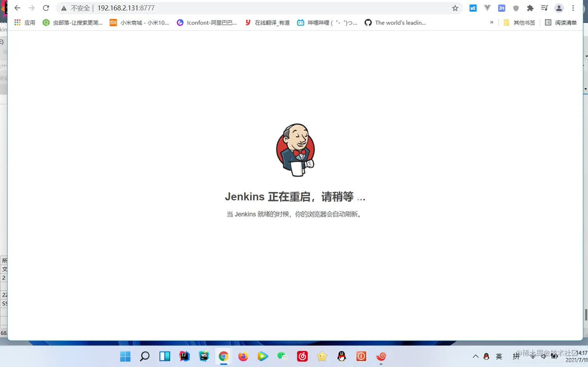Click the gray shield extension icon
The width and height of the screenshot is (588, 367).
[x=516, y=8]
